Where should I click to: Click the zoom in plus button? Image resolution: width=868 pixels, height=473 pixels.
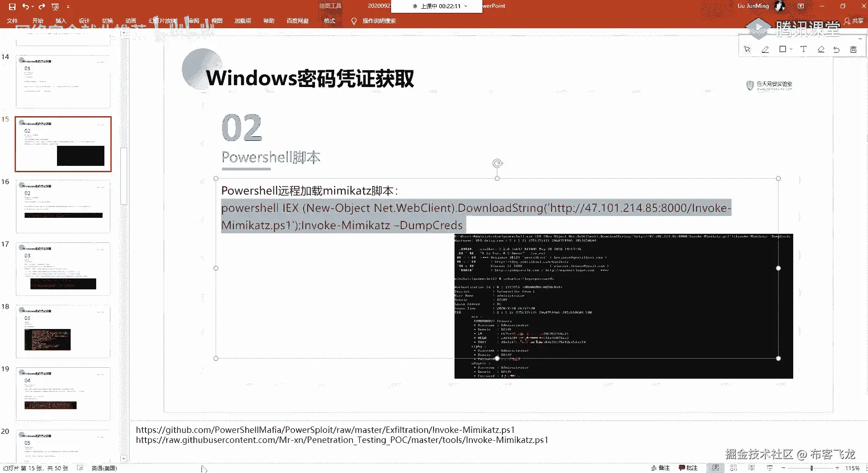pyautogui.click(x=837, y=468)
